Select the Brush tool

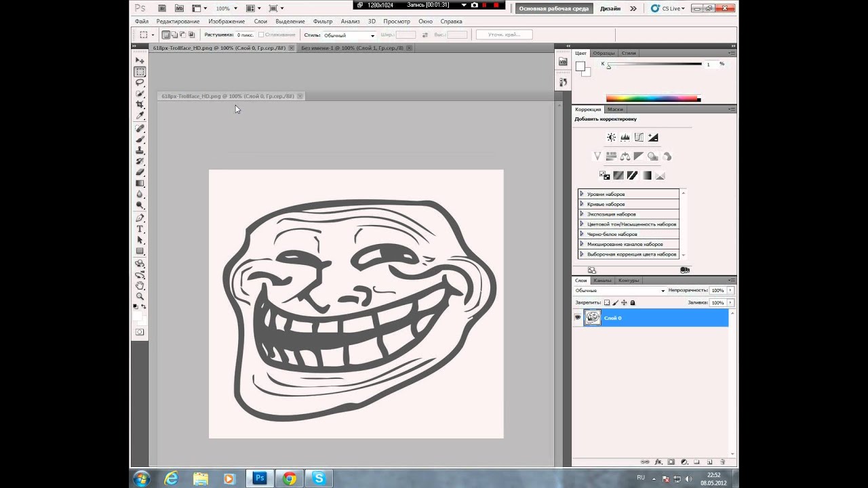[x=140, y=139]
